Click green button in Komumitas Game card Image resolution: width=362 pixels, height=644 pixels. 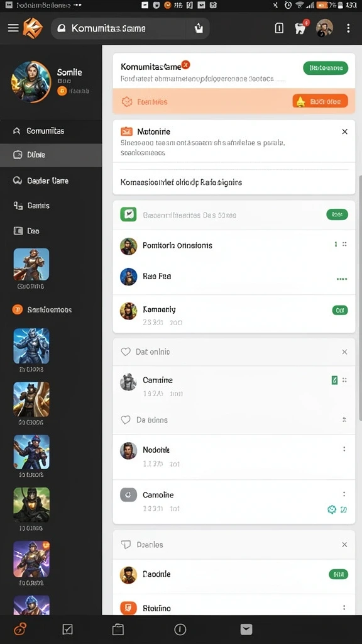(x=326, y=68)
